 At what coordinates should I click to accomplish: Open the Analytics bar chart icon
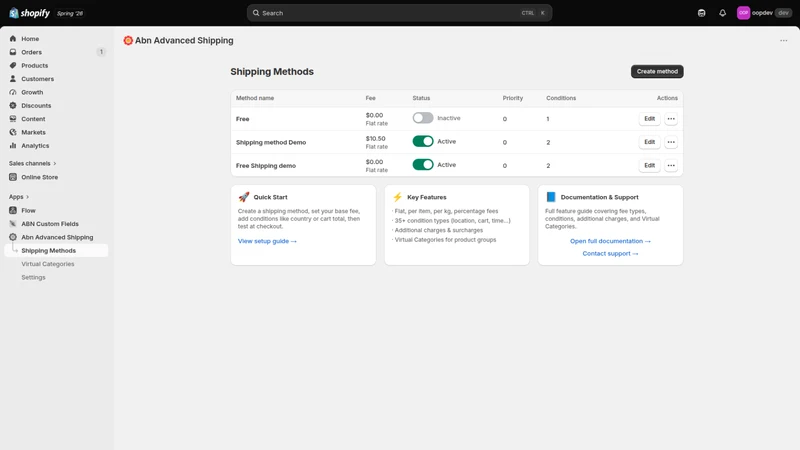coord(13,145)
